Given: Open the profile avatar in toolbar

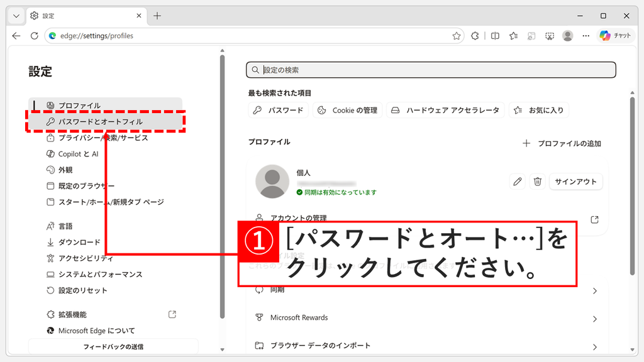Looking at the screenshot, I should [568, 36].
